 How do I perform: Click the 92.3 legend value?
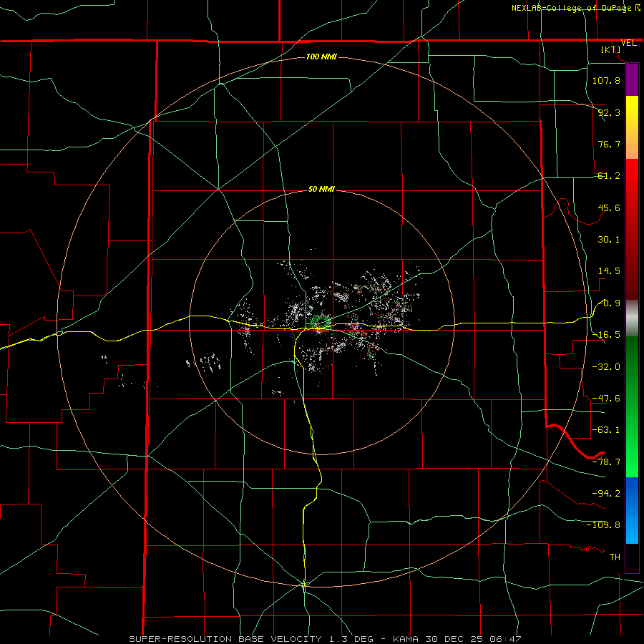pyautogui.click(x=609, y=112)
